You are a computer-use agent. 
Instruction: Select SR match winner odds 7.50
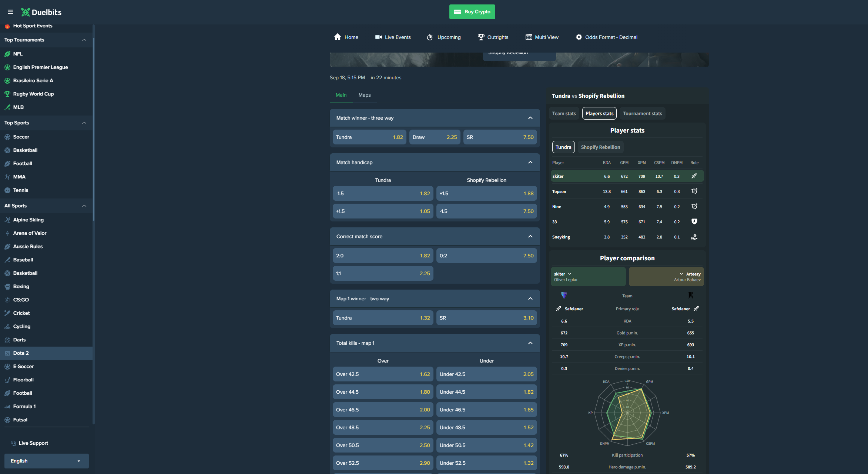tap(500, 137)
